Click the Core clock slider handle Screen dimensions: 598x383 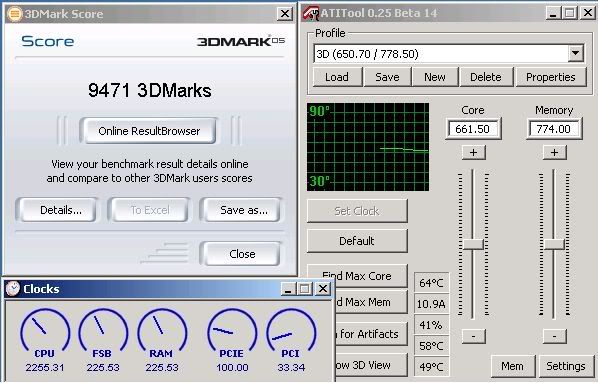click(x=473, y=244)
